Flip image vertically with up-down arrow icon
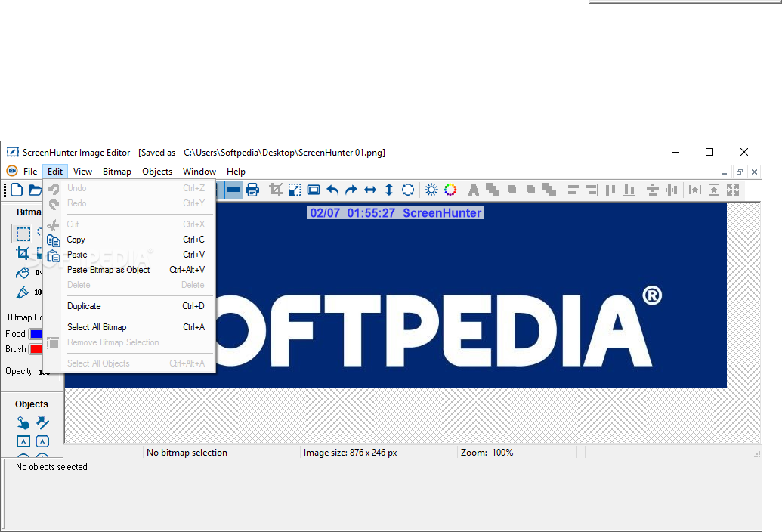The width and height of the screenshot is (782, 532). click(389, 190)
